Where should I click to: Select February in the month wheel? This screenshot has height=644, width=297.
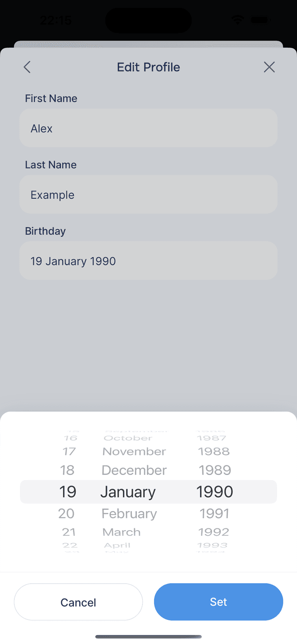point(129,513)
